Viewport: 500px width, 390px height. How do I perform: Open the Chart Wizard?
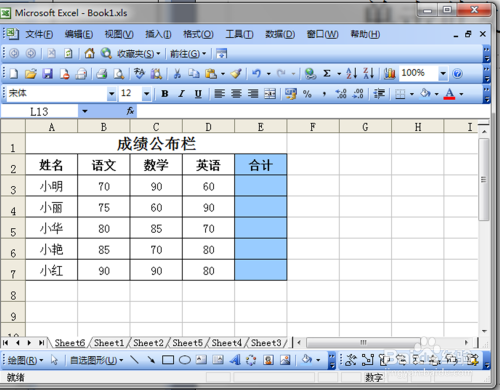[x=389, y=74]
